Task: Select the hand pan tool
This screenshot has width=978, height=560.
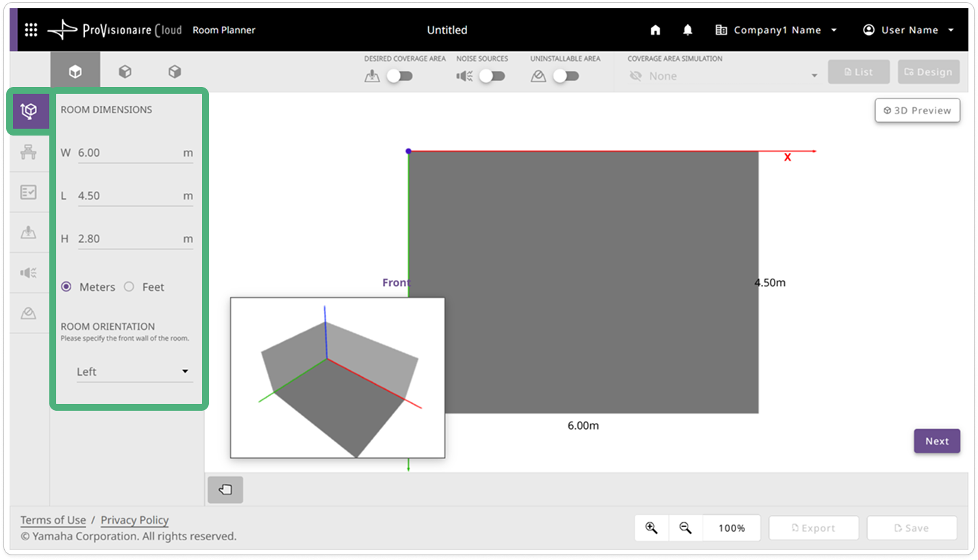Action: click(225, 489)
